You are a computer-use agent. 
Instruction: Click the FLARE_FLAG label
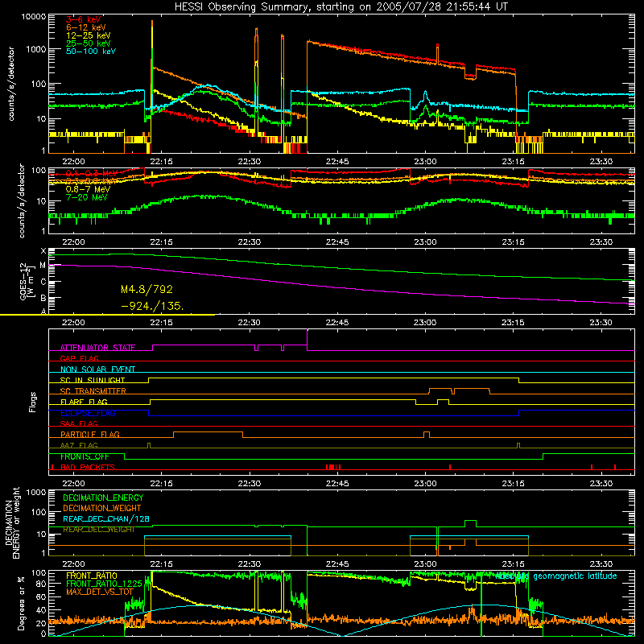coord(84,402)
